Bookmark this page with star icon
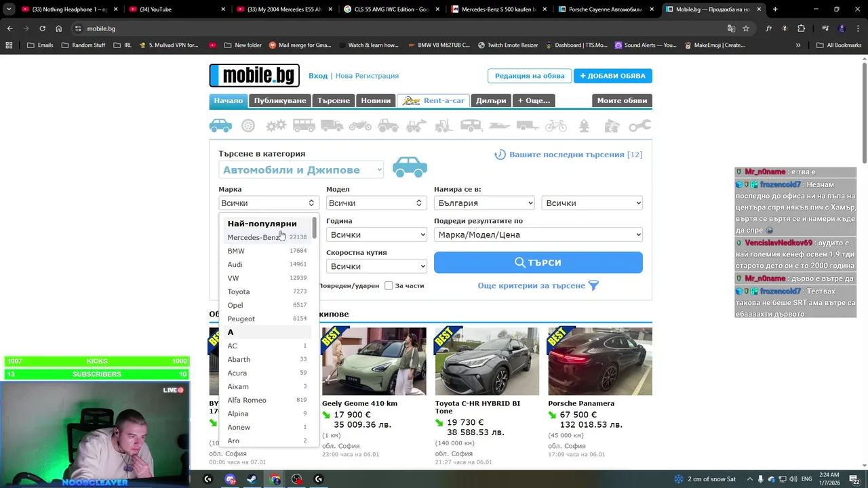Screen dimensions: 868x488 pos(746,28)
